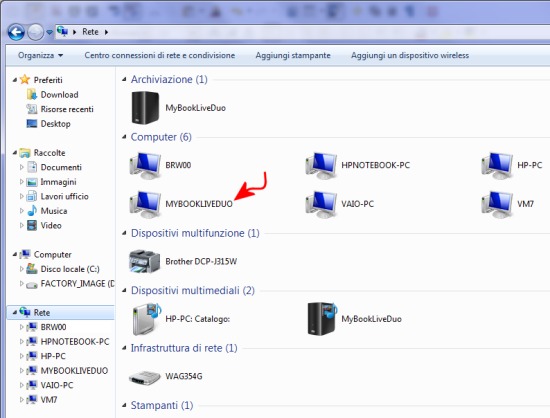Screen dimensions: 550x418
Task: Select FACTORY_IMAGE drive in the sidebar
Action: click(x=77, y=283)
